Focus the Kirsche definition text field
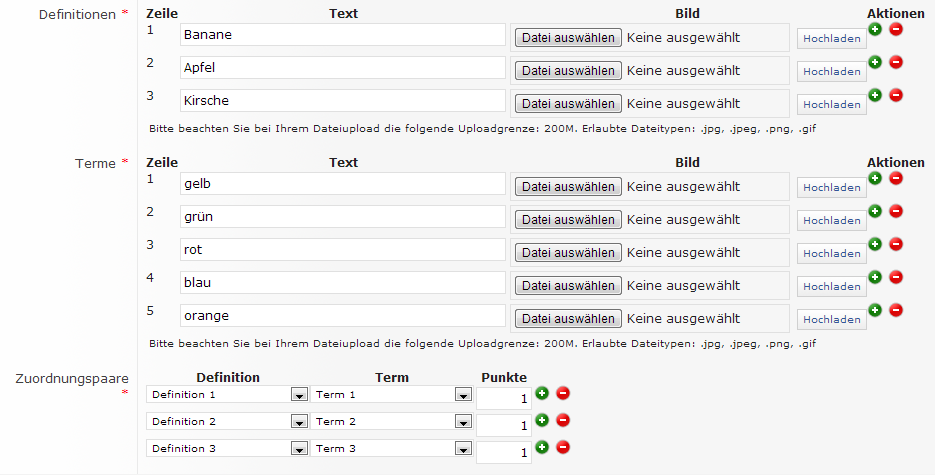 (x=343, y=101)
